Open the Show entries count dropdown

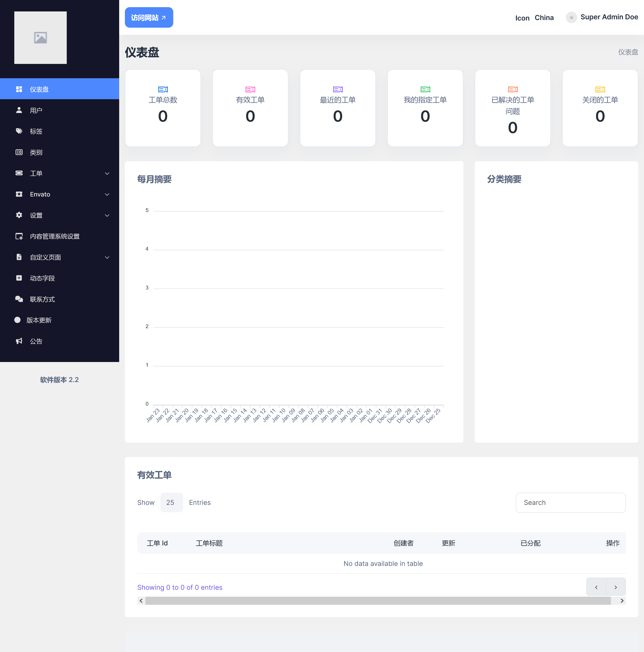[171, 502]
